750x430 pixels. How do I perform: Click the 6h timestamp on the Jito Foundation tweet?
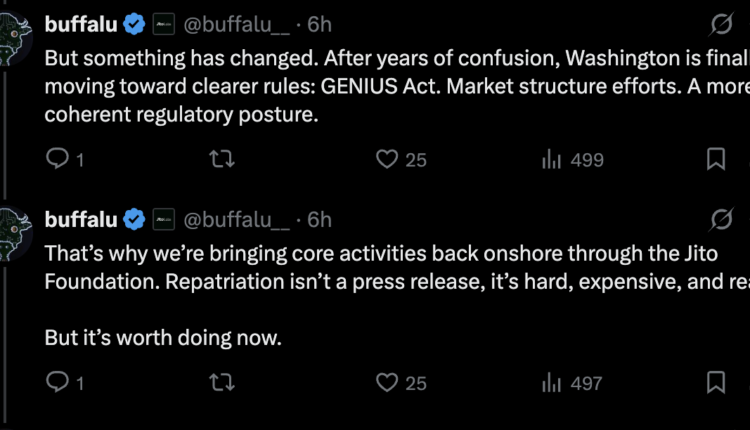(x=319, y=219)
